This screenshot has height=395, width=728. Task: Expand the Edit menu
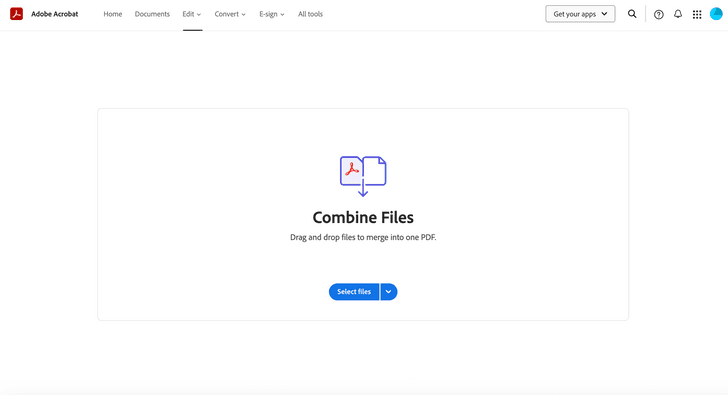coord(192,14)
